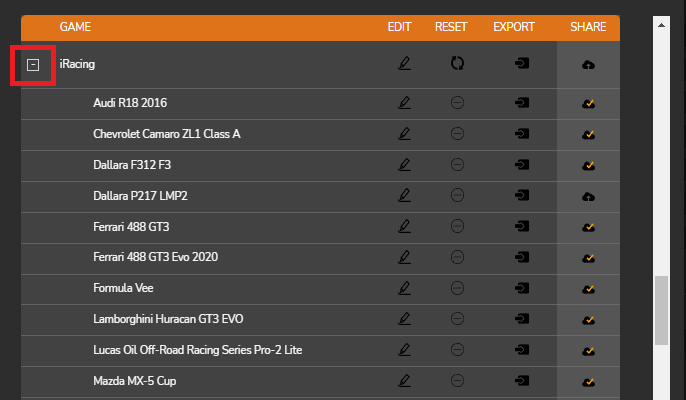Image resolution: width=686 pixels, height=400 pixels.
Task: Click share icon for Ferrari 488 GT3 Evo 2020
Action: click(x=588, y=258)
